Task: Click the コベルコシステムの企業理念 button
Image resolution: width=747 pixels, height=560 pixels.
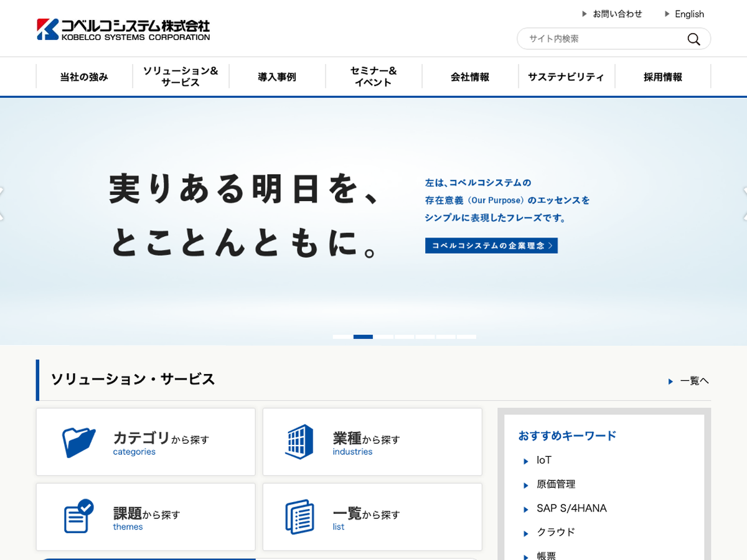Action: (x=491, y=246)
